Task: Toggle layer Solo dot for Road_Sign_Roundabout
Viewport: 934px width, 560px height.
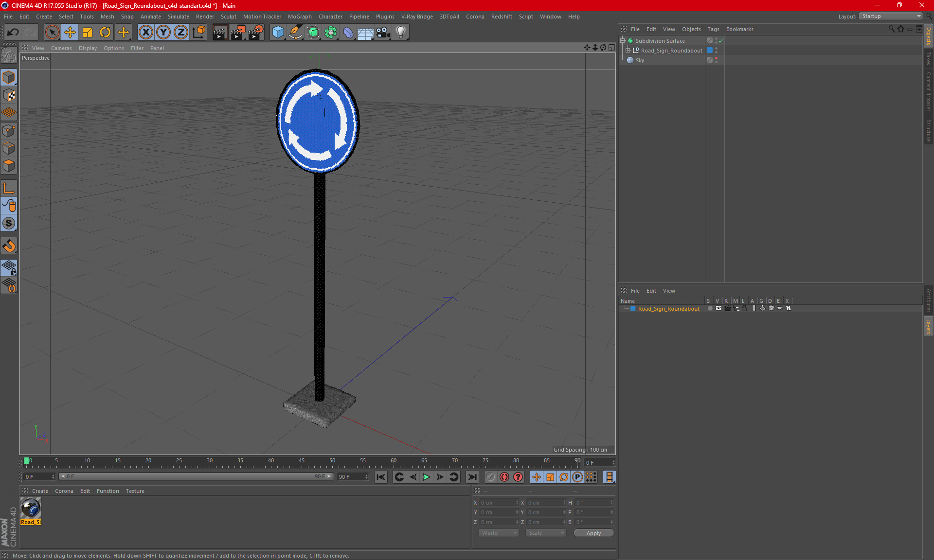Action: 710,308
